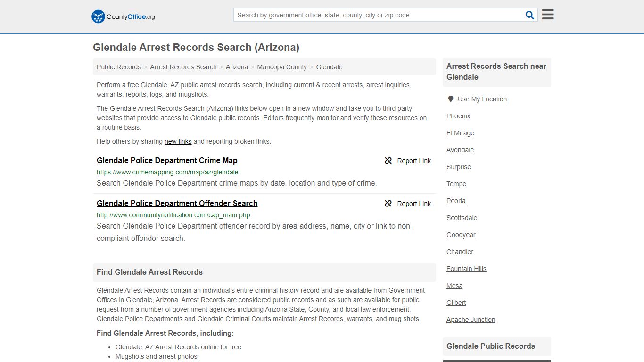Select Fountain Hills nearby city
The image size is (644, 362).
466,269
